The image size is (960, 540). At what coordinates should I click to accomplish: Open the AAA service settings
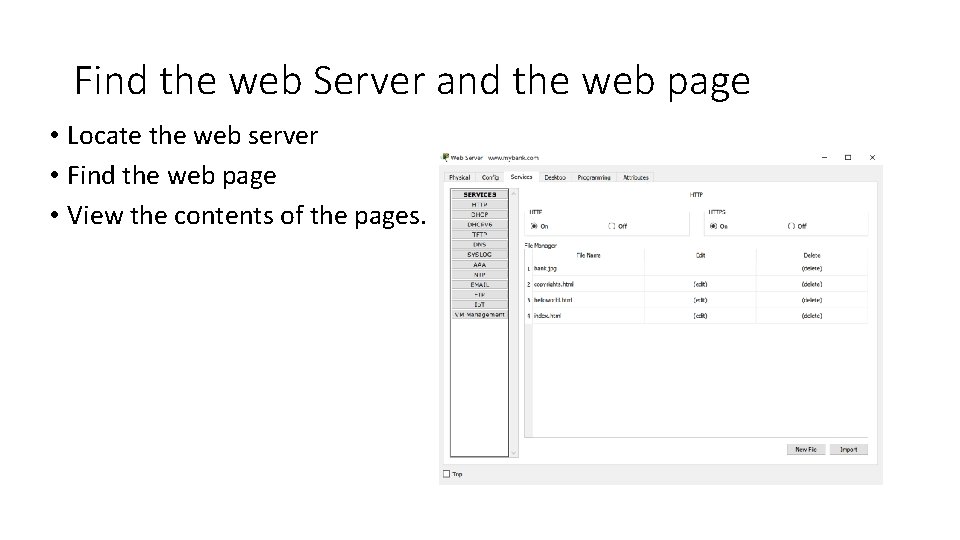point(479,265)
